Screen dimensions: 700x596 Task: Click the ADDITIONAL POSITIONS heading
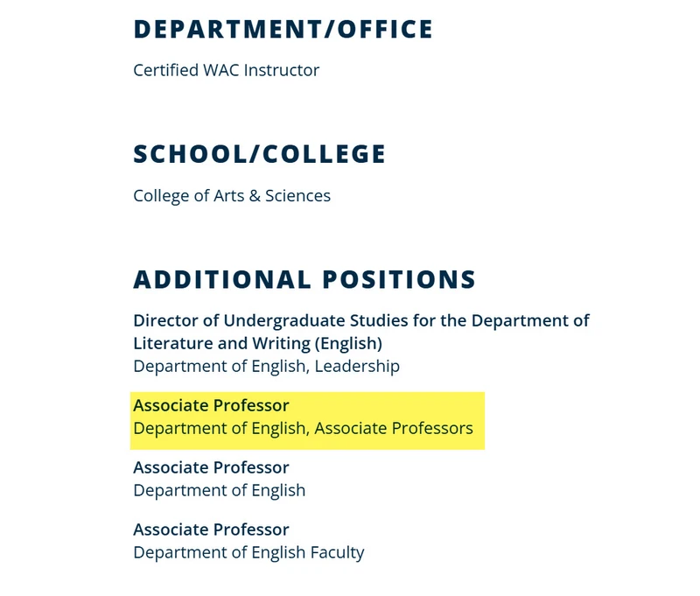tap(304, 279)
